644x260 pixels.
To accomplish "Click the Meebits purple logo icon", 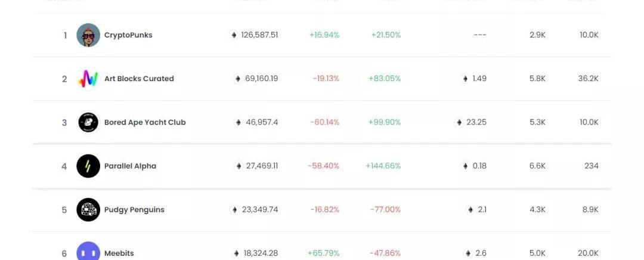I will click(x=88, y=252).
